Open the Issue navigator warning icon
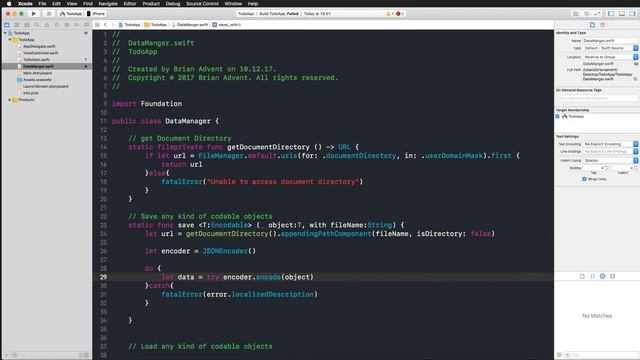 point(47,25)
